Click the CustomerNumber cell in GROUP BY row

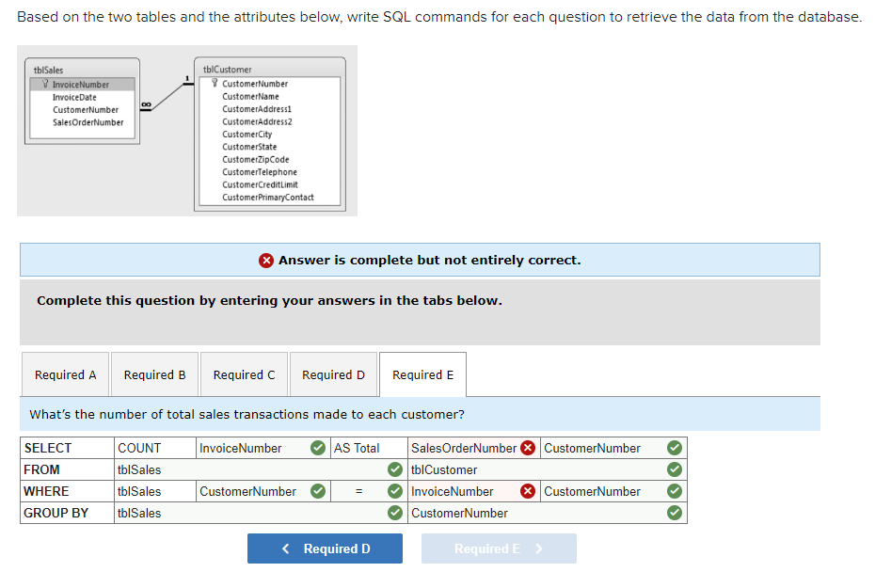548,513
